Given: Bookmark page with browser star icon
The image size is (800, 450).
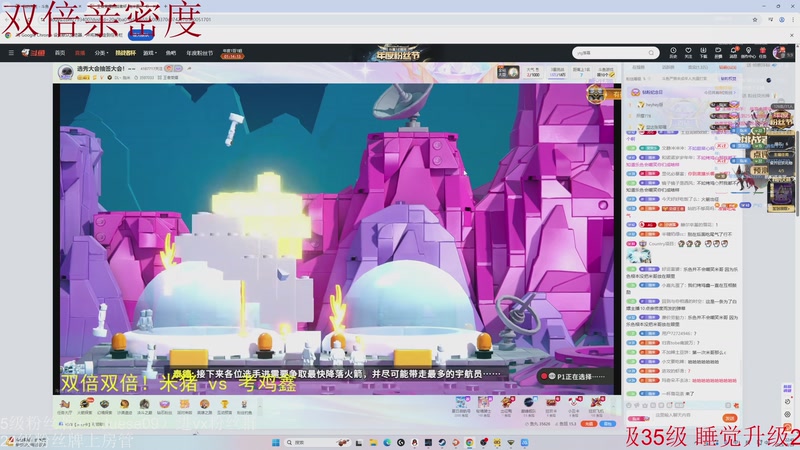Looking at the screenshot, I should pyautogui.click(x=755, y=19).
